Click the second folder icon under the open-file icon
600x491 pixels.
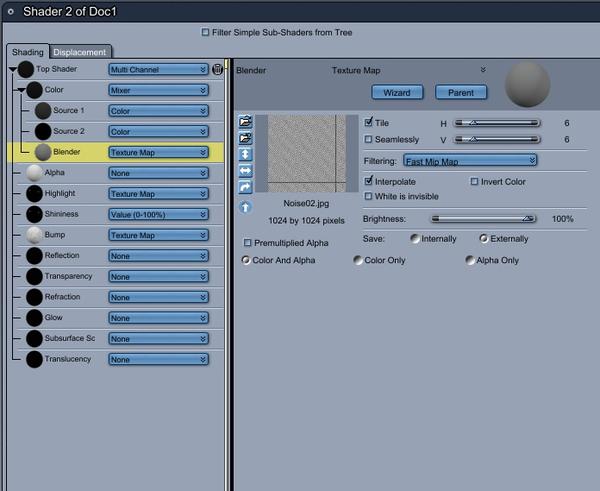coord(245,138)
